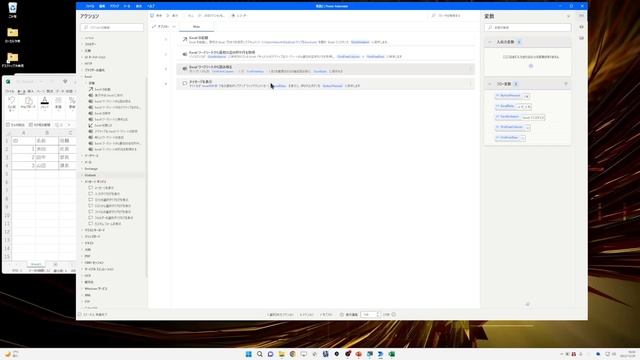Viewport: 640px width, 360px height.
Task: Click the variables {x} icon on right strip
Action: point(582,16)
